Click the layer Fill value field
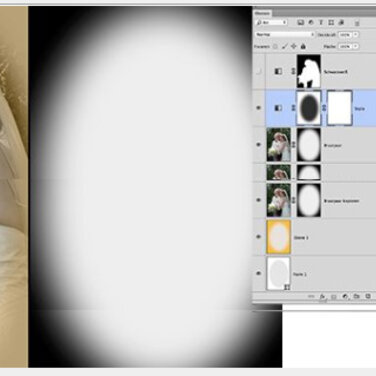This screenshot has width=376, height=376. pos(345,46)
